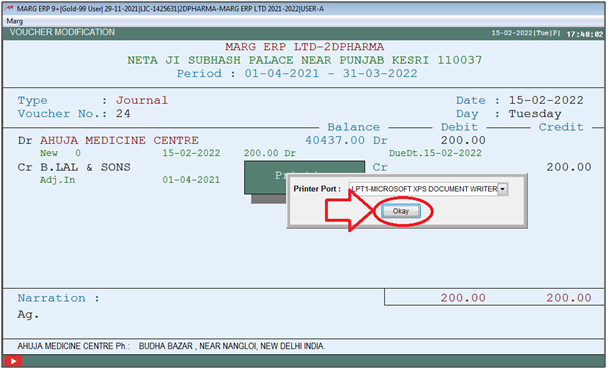The image size is (608, 369).
Task: Click the credit amount 200.00 for B.LAL
Action: (x=569, y=167)
